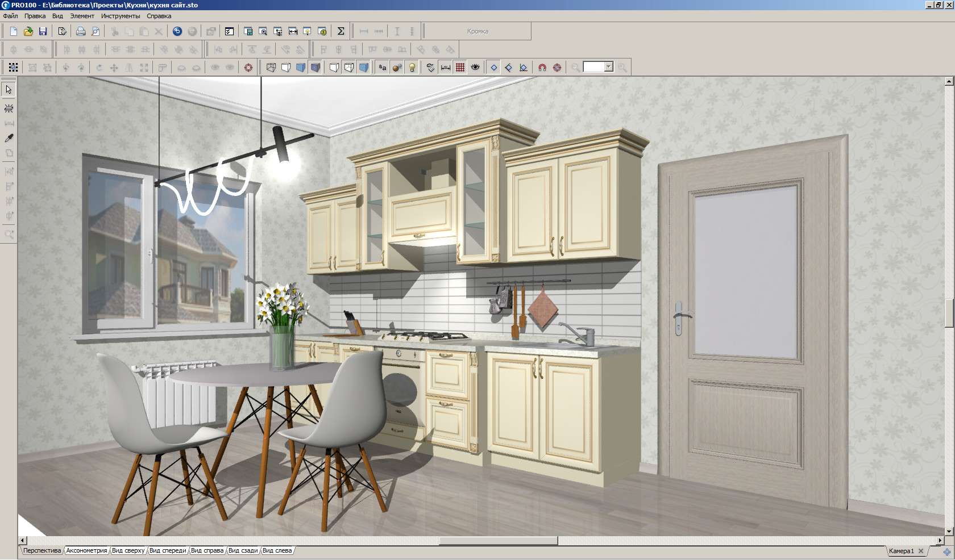Open the Инструменты menu

pos(121,16)
